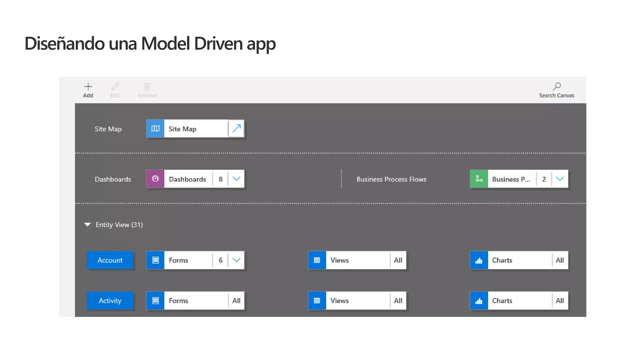Click Account row Views label
This screenshot has height=362, width=644.
pos(340,260)
